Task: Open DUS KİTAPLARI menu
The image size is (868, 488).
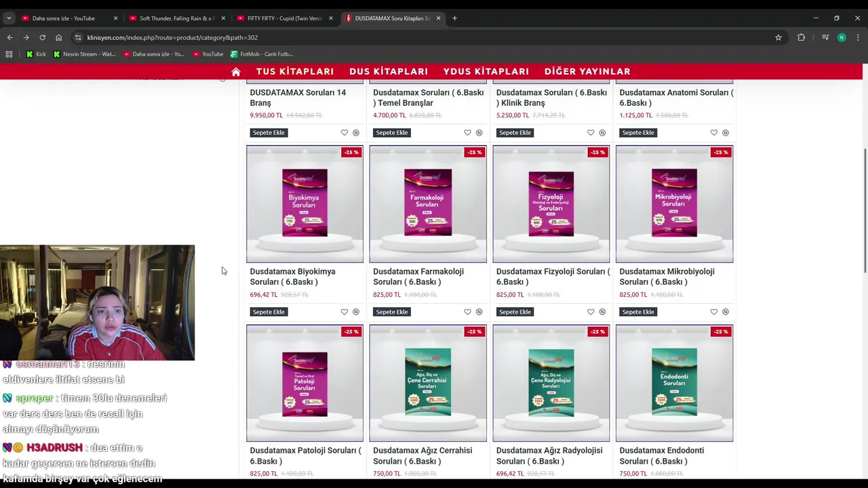Action: click(x=389, y=71)
